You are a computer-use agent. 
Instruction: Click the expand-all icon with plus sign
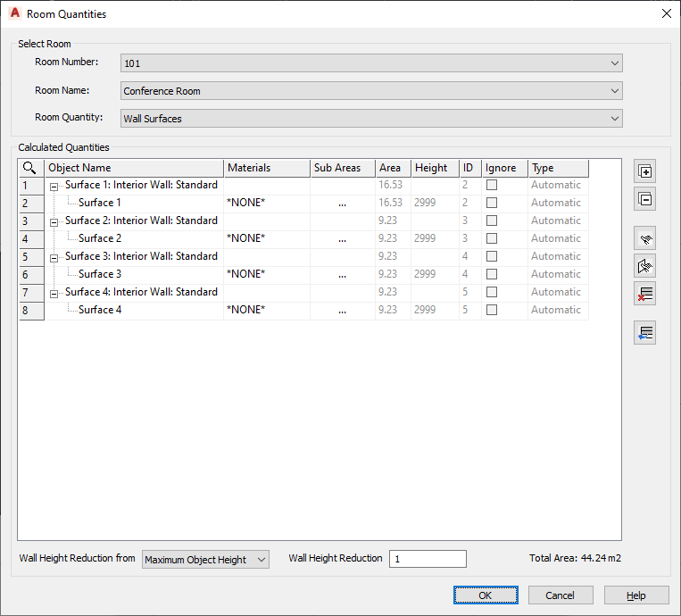click(644, 171)
